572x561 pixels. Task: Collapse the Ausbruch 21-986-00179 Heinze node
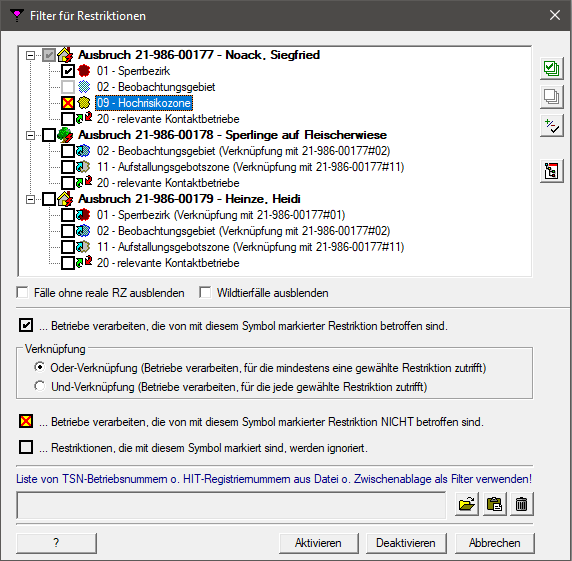coord(31,199)
